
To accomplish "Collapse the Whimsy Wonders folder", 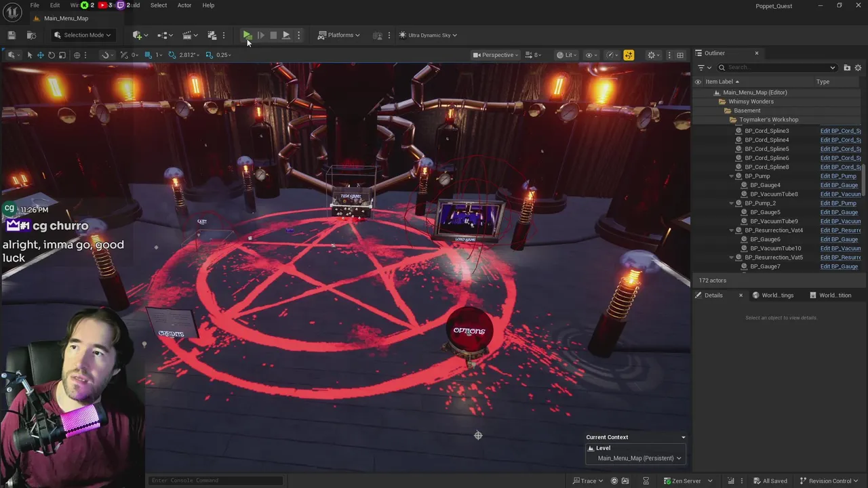I will pos(722,102).
